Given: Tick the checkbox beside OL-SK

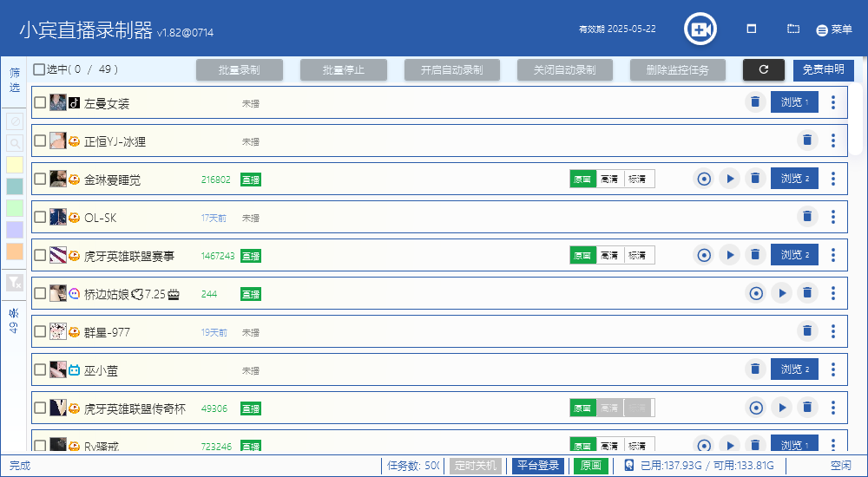Looking at the screenshot, I should pyautogui.click(x=40, y=217).
